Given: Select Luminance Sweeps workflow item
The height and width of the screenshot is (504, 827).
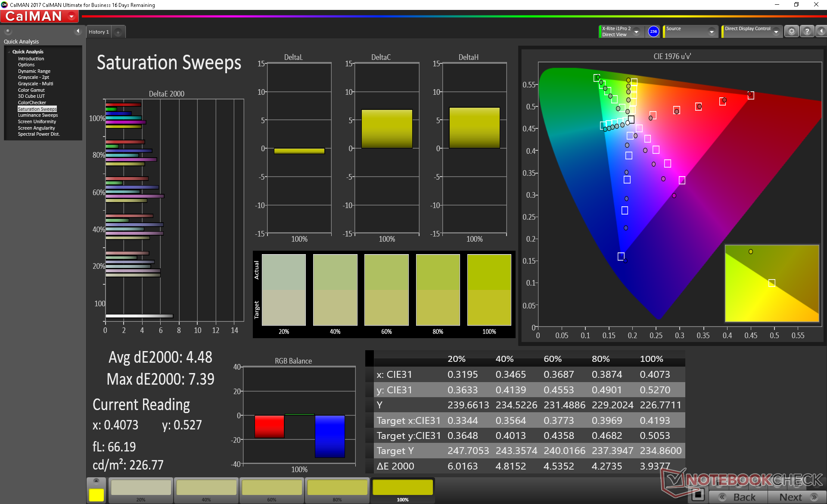Looking at the screenshot, I should [x=37, y=115].
